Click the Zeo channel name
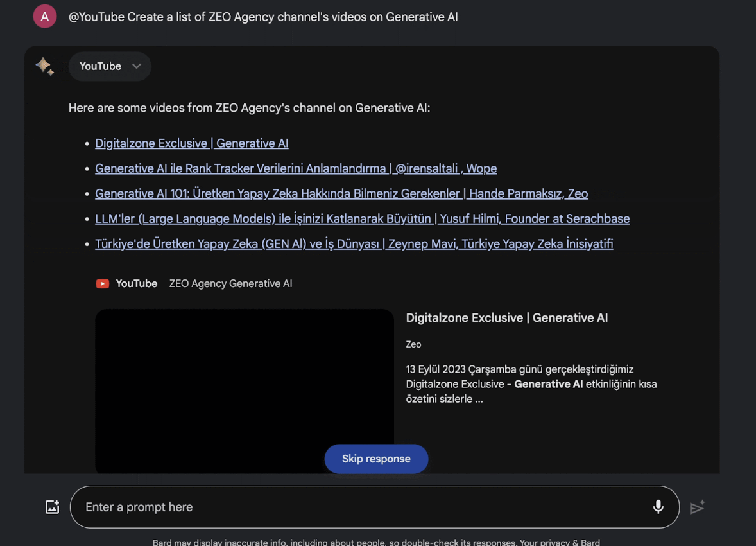756x546 pixels. pyautogui.click(x=413, y=344)
